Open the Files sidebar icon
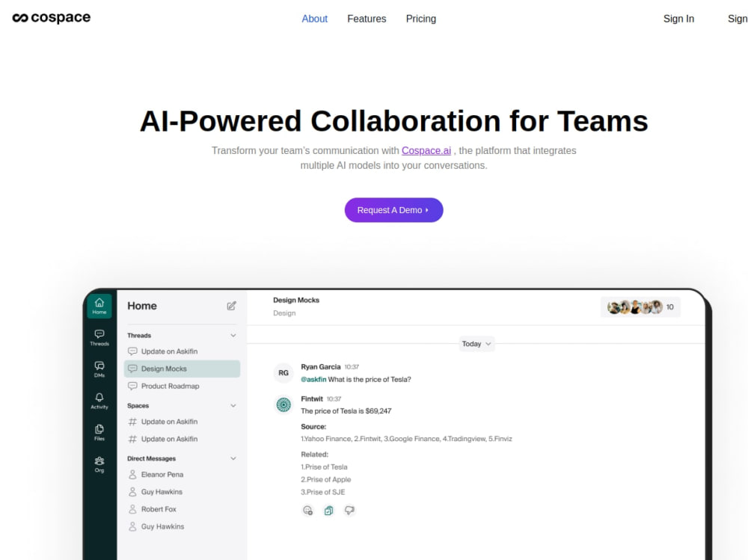Image resolution: width=748 pixels, height=560 pixels. [99, 433]
